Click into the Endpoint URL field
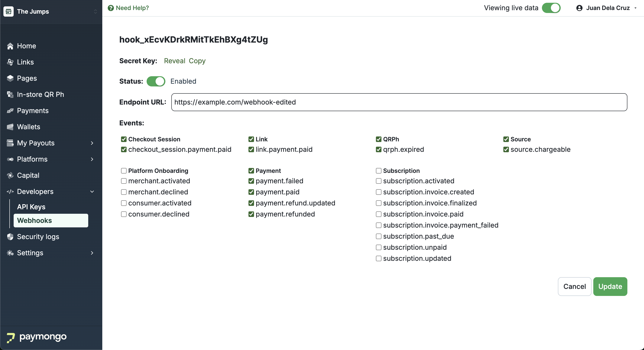The width and height of the screenshot is (644, 350). 399,102
